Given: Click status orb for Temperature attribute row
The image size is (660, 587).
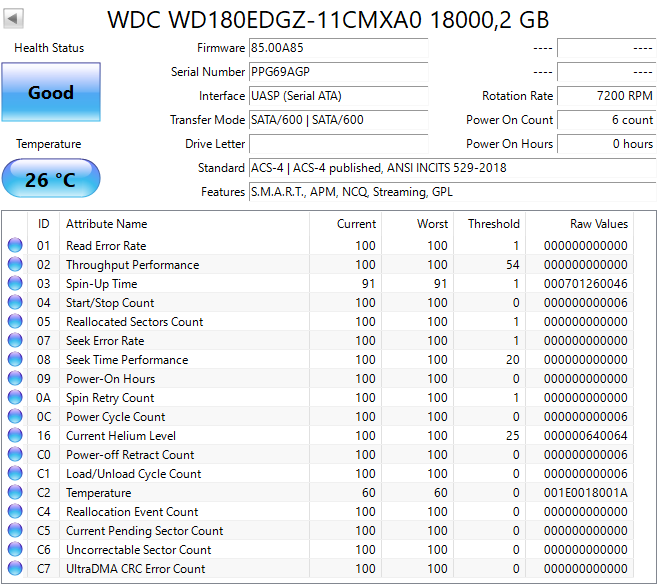Looking at the screenshot, I should tap(15, 492).
